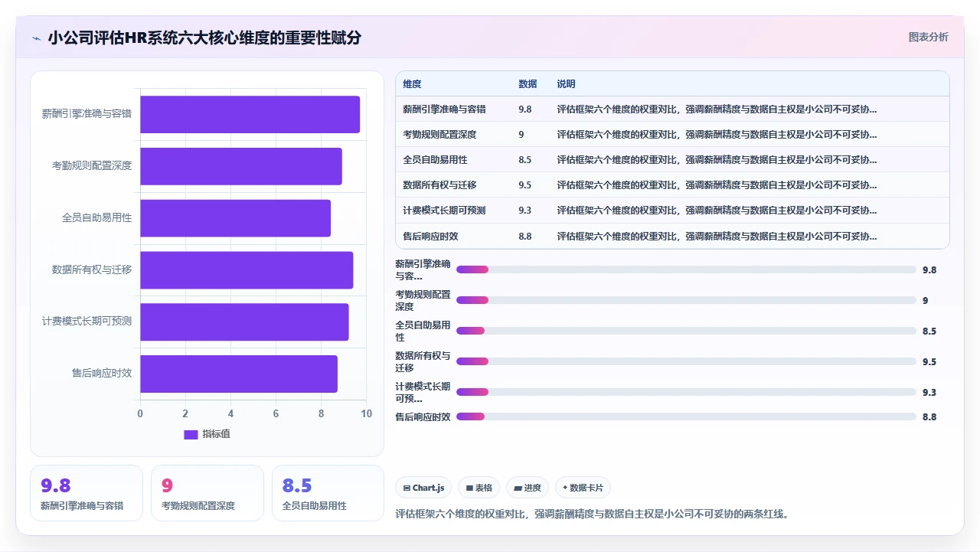
Task: Click the 数据卡片 tag
Action: (583, 488)
